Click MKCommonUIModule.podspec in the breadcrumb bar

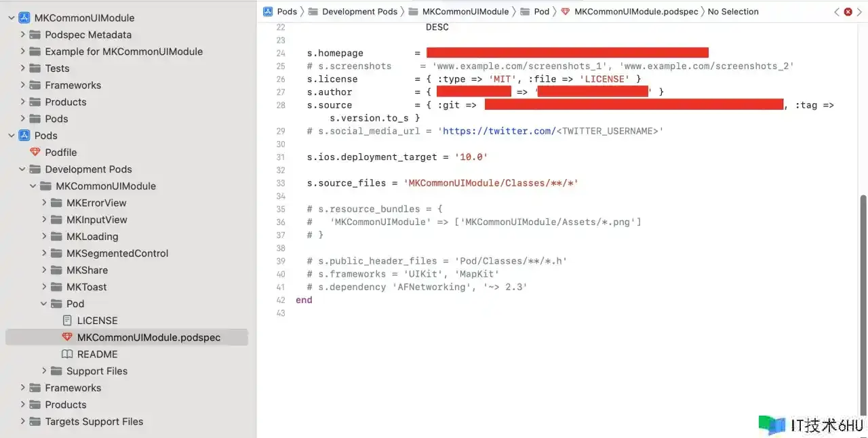635,12
